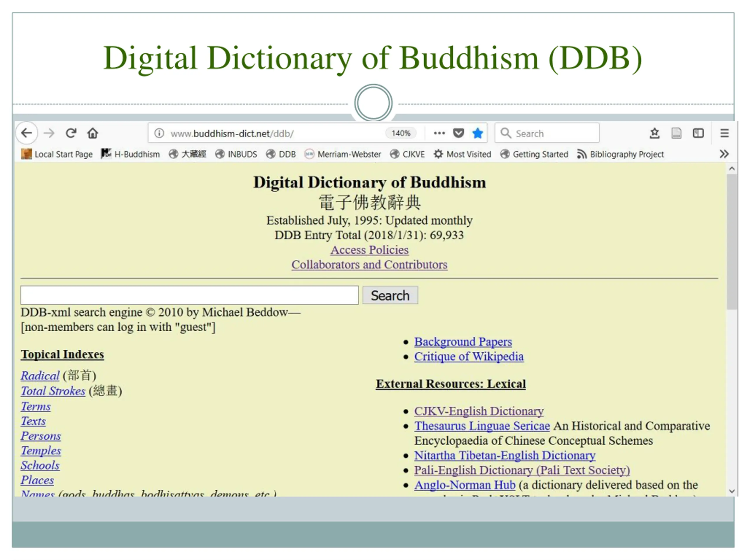The image size is (747, 560).
Task: Go back using the browser back arrow
Action: tap(27, 133)
